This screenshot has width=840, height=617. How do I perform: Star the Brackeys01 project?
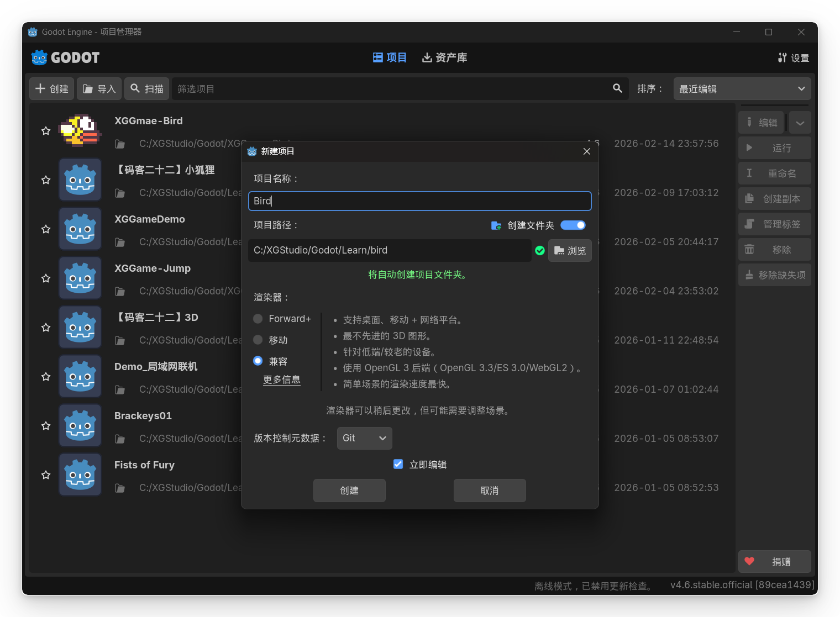coord(46,426)
